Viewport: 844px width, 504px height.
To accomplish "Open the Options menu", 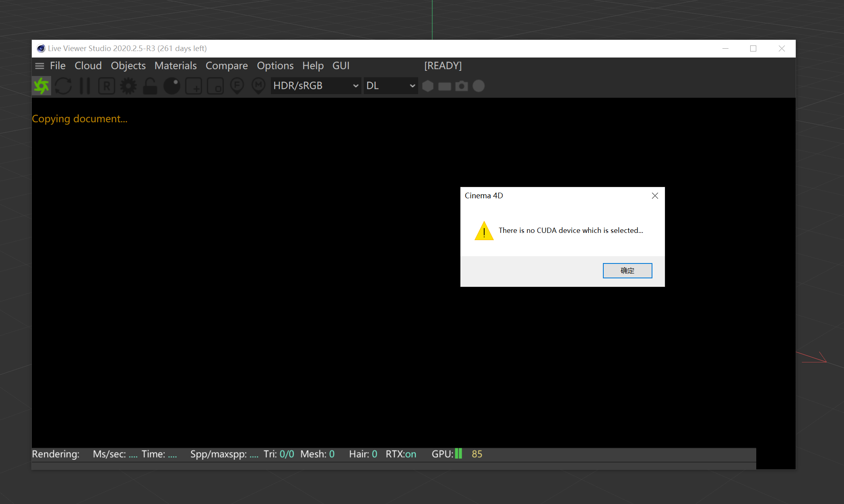I will (x=275, y=66).
